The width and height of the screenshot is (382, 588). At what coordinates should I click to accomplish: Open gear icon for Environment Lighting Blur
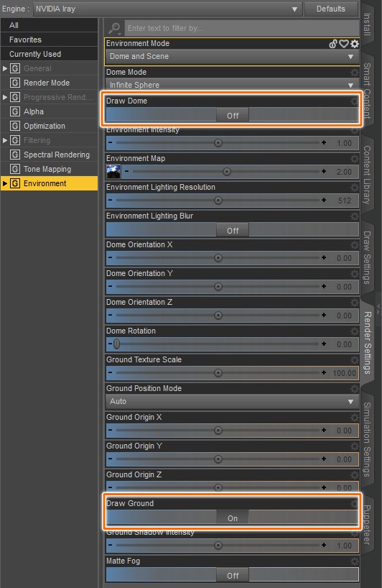pyautogui.click(x=354, y=216)
